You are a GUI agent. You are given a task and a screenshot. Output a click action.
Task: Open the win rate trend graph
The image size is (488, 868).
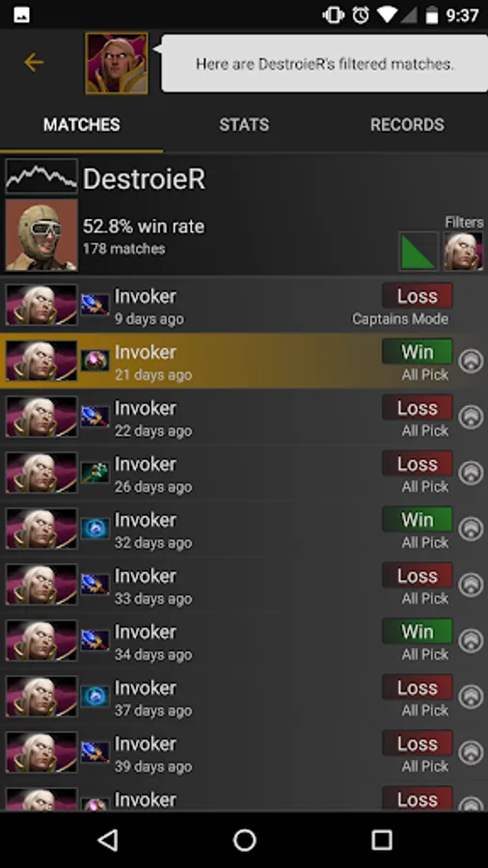pyautogui.click(x=41, y=176)
